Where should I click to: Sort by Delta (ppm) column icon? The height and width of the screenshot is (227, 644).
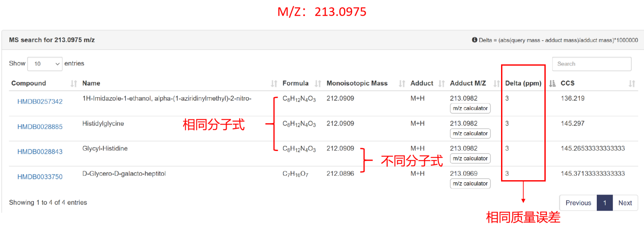coord(552,83)
